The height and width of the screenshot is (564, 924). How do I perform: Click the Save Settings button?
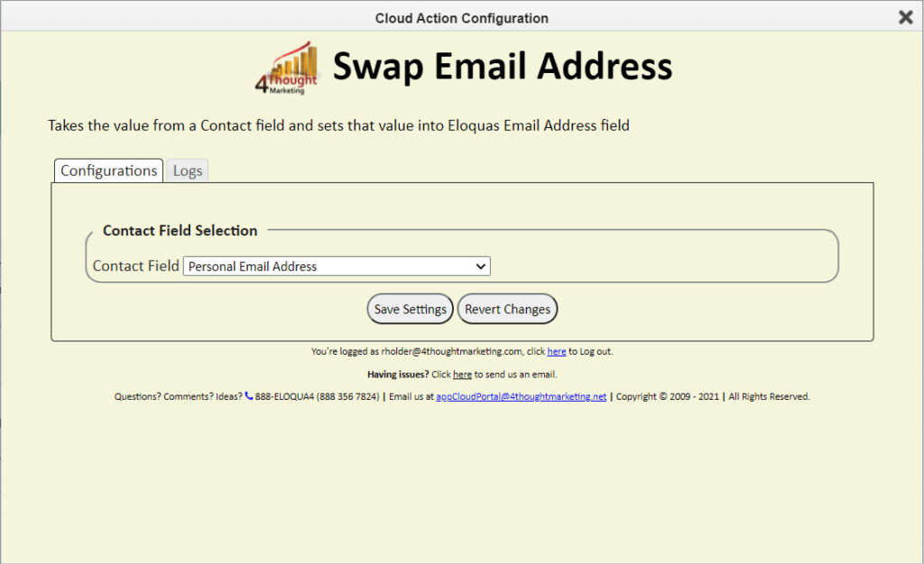click(x=411, y=309)
